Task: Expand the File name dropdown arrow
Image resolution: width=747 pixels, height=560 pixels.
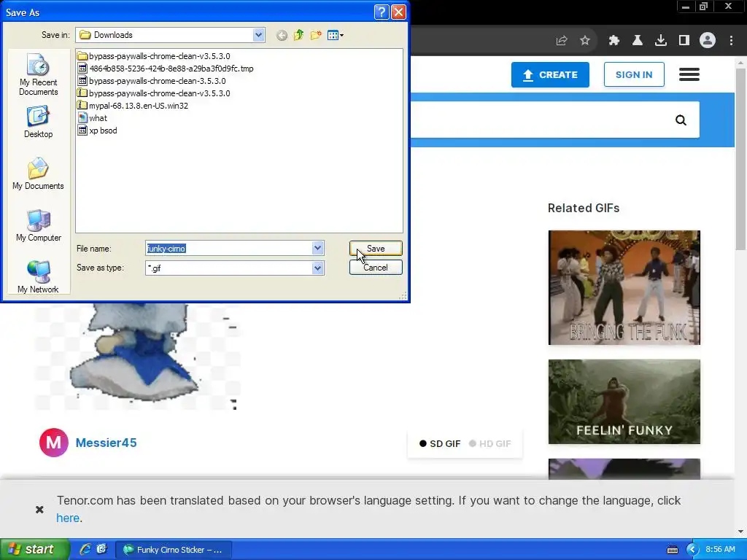Action: pyautogui.click(x=318, y=248)
